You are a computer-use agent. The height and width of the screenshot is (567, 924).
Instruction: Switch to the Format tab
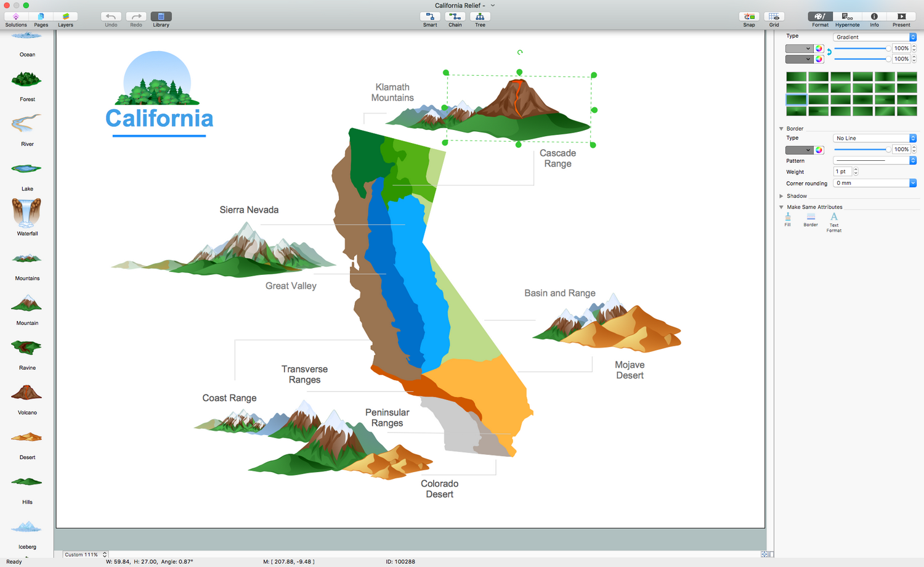[x=820, y=20]
